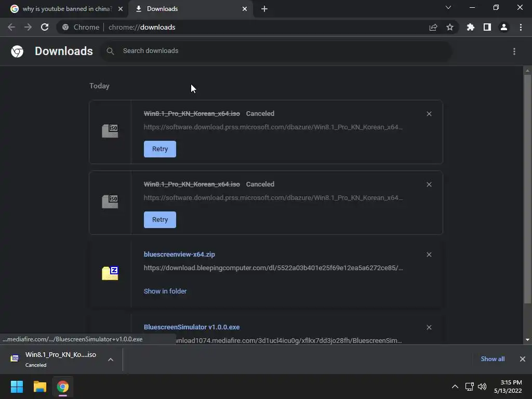Click the scrollbar down arrow

pyautogui.click(x=527, y=340)
